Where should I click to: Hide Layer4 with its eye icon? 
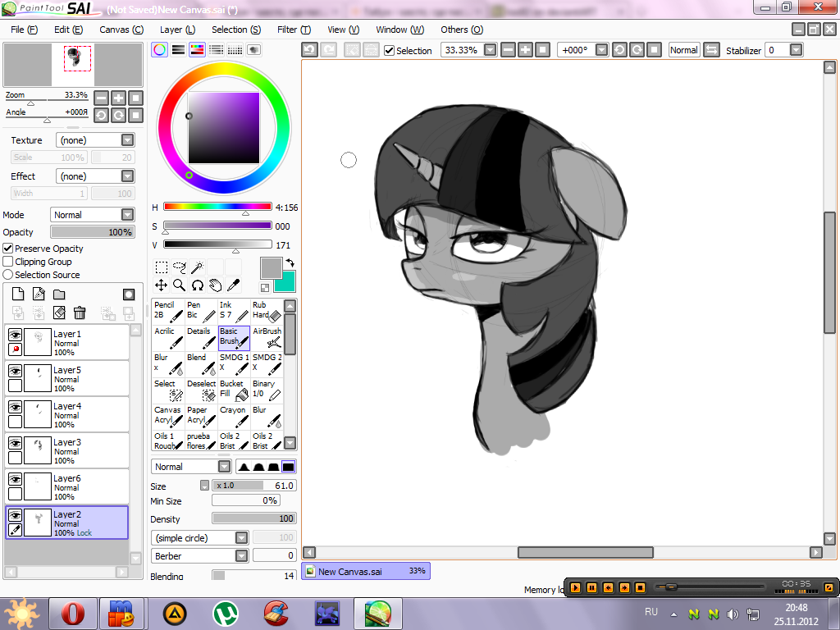pos(15,407)
